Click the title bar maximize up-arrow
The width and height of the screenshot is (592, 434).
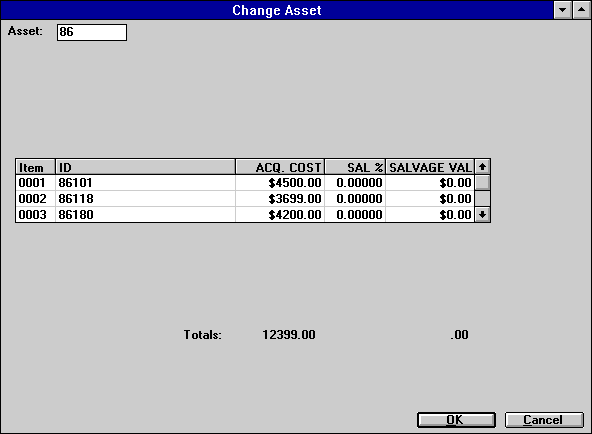pos(582,10)
